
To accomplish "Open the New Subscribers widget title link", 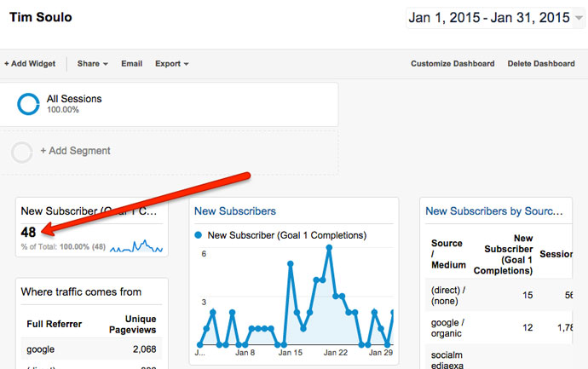I will (x=235, y=211).
